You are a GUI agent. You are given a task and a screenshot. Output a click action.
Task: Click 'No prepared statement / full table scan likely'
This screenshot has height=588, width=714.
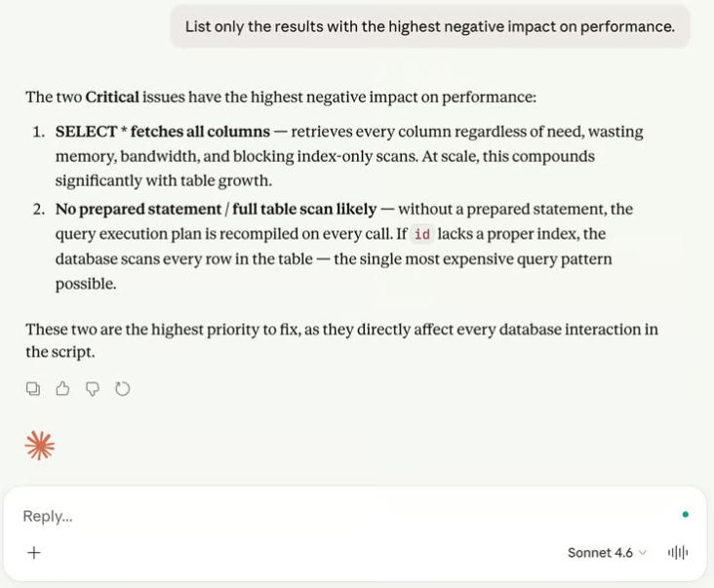[x=216, y=210]
